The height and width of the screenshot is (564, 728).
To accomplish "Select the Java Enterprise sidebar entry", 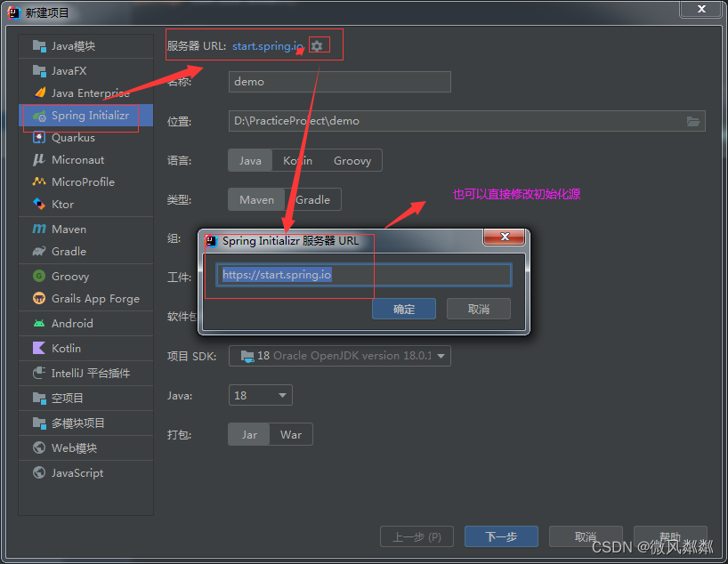I will (x=86, y=93).
